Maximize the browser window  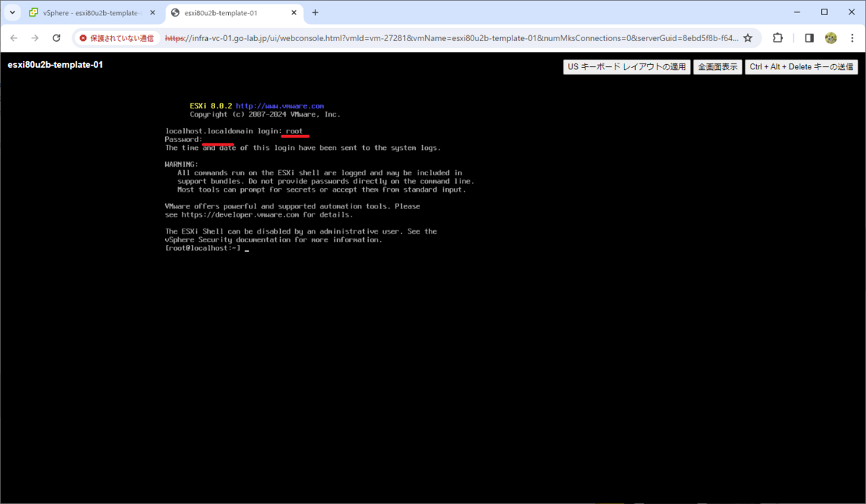tap(824, 12)
